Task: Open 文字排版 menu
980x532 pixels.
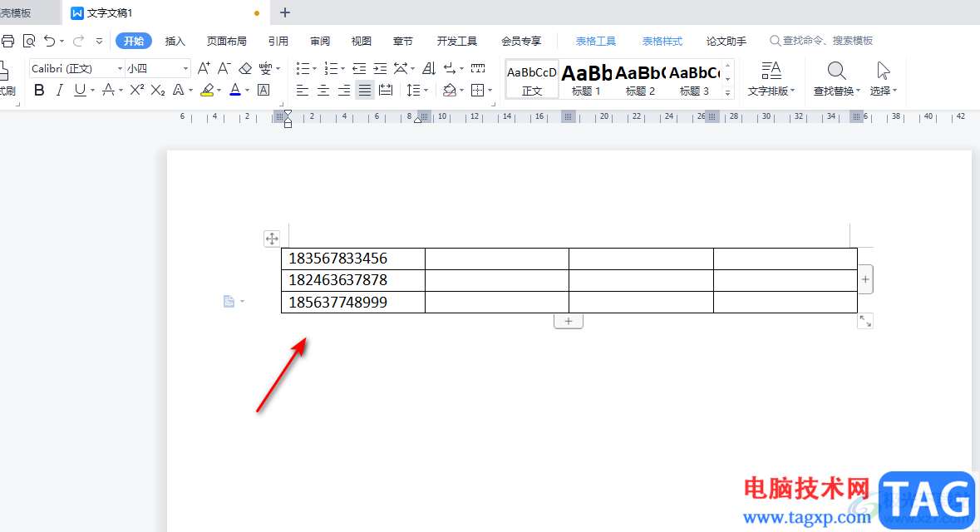Action: 771,80
